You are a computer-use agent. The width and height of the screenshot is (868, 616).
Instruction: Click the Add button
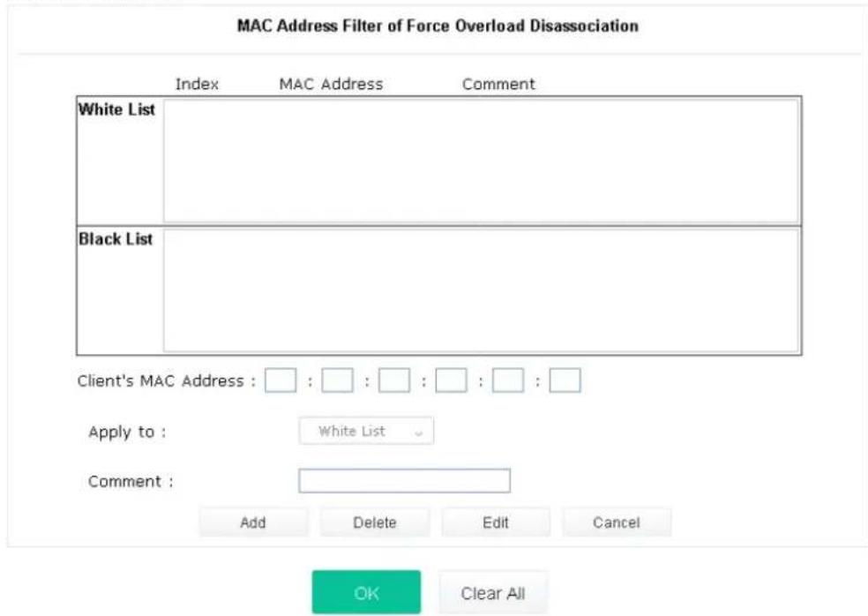coord(253,522)
